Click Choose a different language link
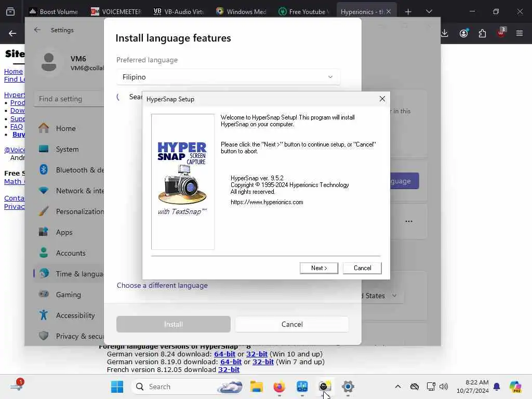 [162, 285]
